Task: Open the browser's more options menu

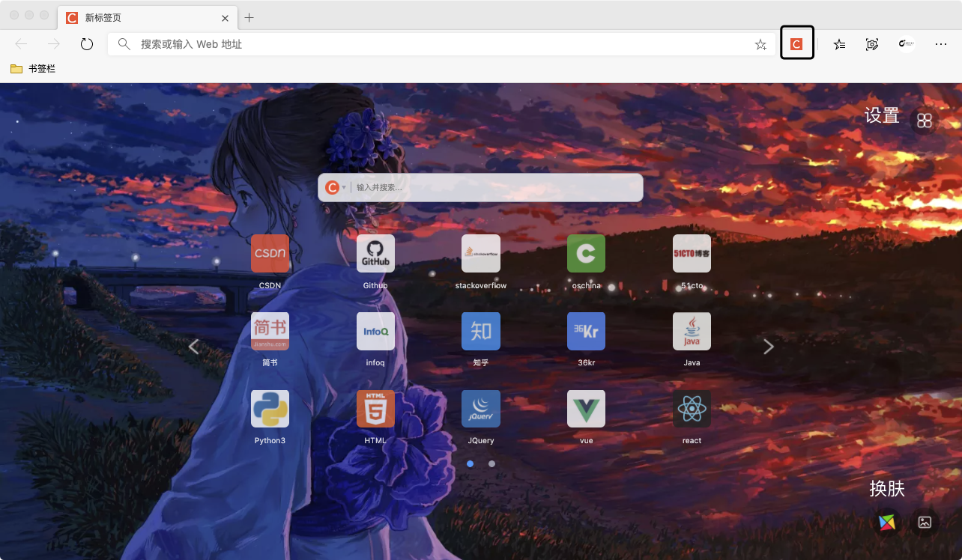Action: coord(941,44)
